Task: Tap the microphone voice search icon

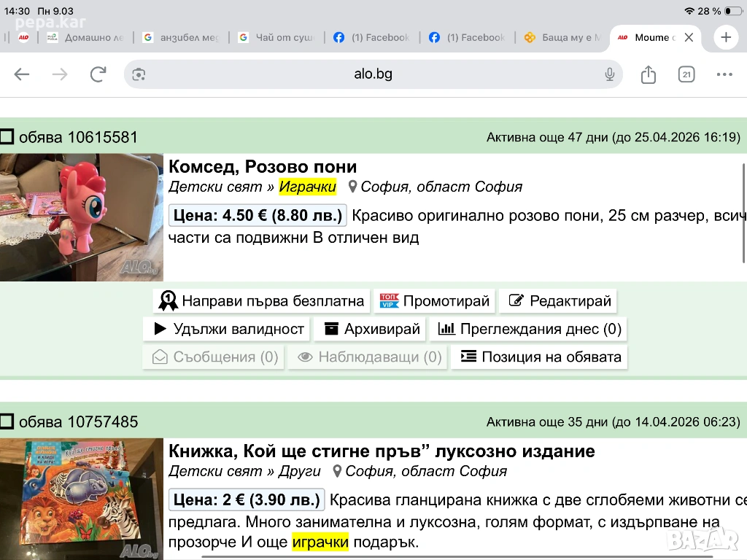Action: tap(610, 74)
